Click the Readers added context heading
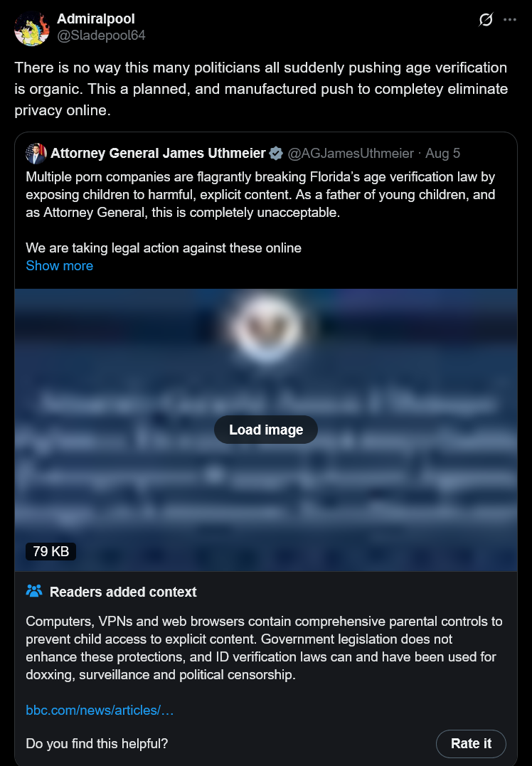 123,592
